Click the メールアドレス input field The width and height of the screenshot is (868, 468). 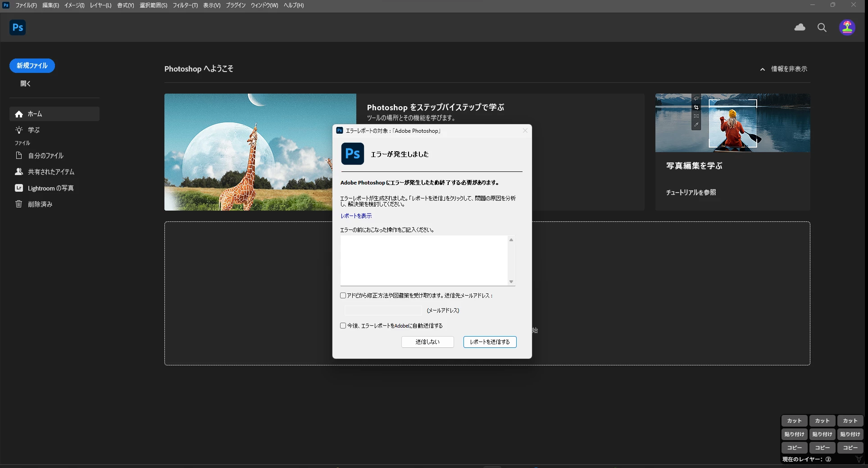tap(383, 310)
